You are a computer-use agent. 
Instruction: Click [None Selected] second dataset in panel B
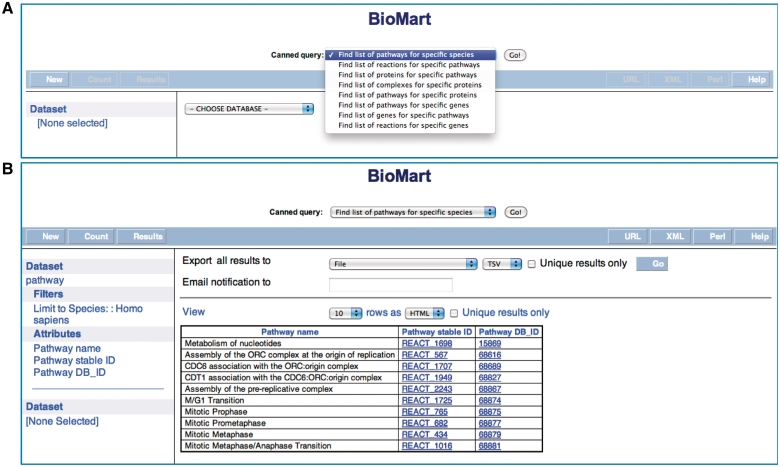(62, 421)
